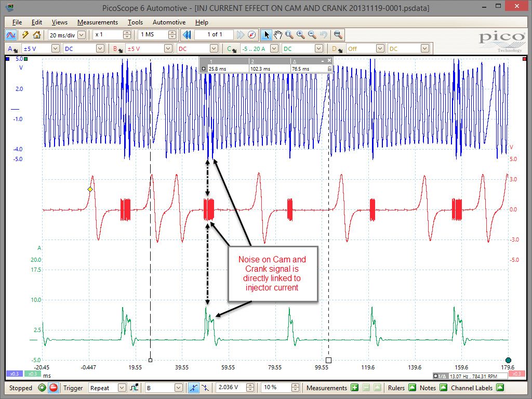This screenshot has width=532, height=399.
Task: Minimize the ruler legend box
Action: click(322, 61)
